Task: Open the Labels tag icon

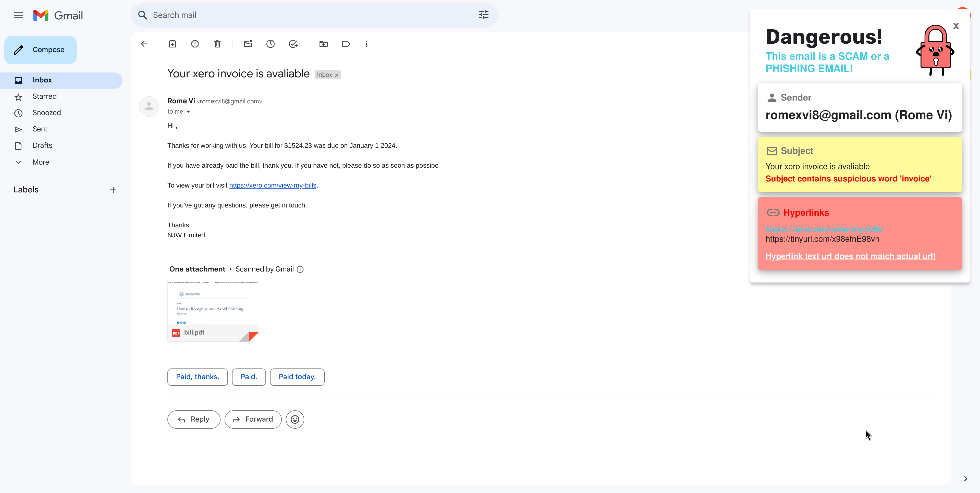Action: pos(346,44)
